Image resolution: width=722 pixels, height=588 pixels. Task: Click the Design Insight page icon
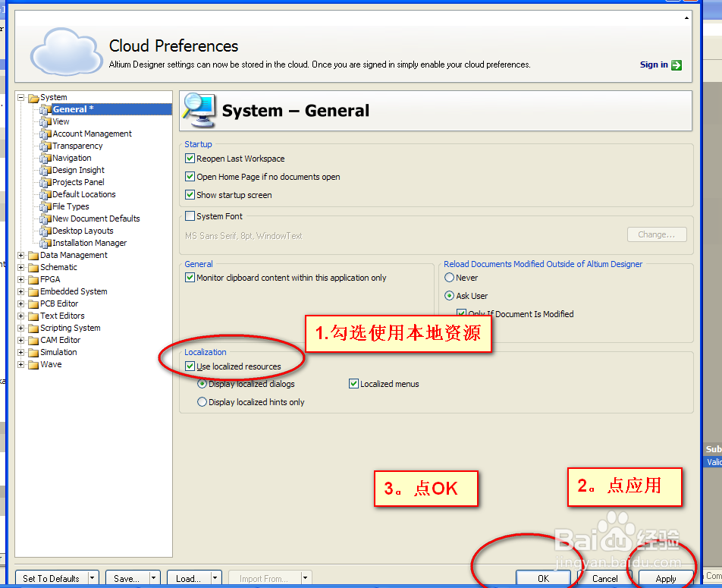(x=46, y=171)
